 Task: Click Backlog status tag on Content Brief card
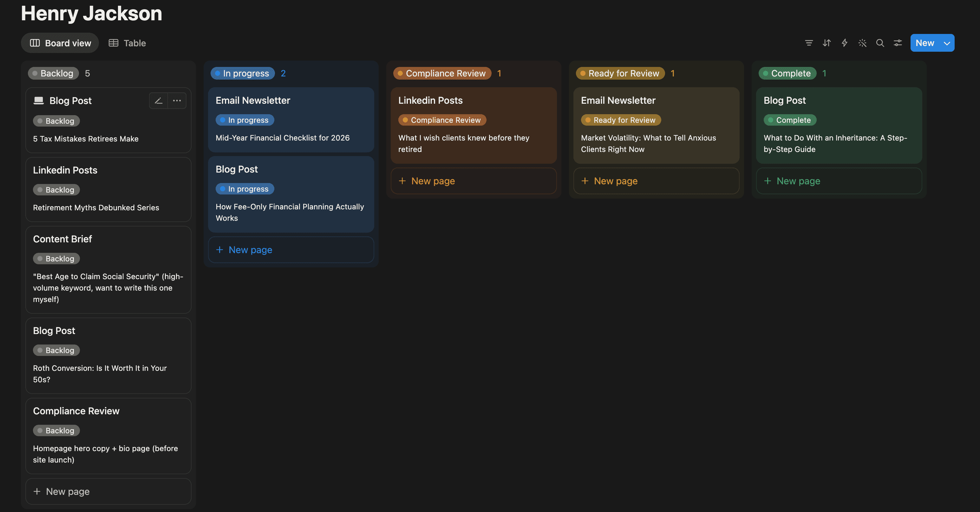(x=56, y=259)
